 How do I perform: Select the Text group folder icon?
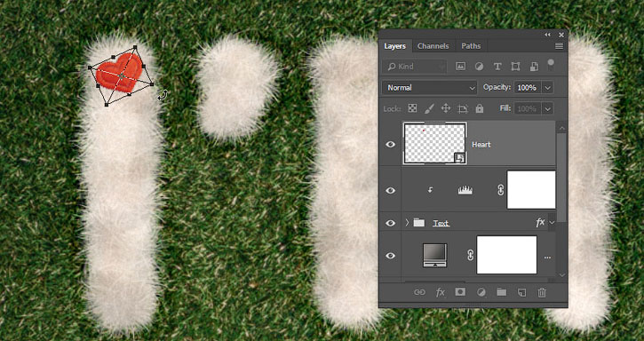[x=419, y=223]
